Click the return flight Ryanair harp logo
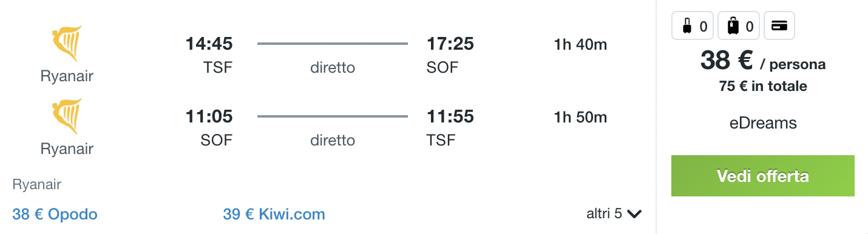 67,116
